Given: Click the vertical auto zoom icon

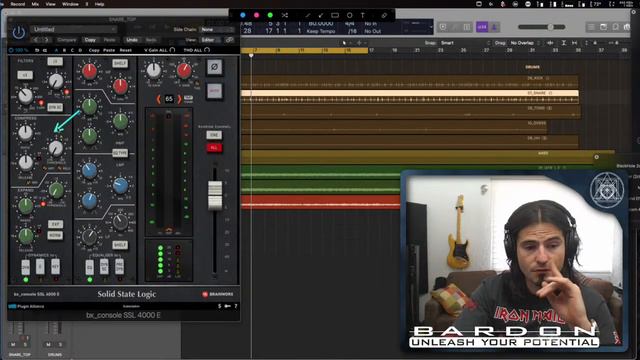Looking at the screenshot, I should click(x=564, y=43).
